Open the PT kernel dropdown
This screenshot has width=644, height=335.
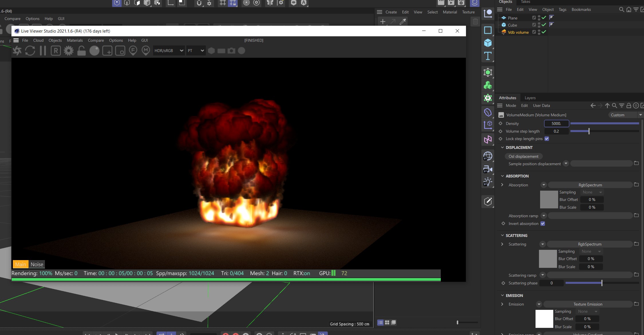click(x=196, y=51)
